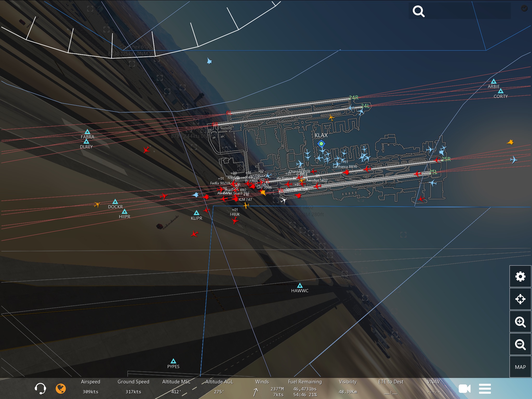Zoom in on the map
This screenshot has height=399, width=532.
520,322
